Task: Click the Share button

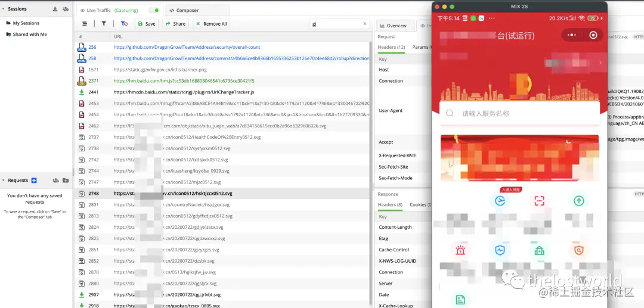Action: [x=175, y=24]
